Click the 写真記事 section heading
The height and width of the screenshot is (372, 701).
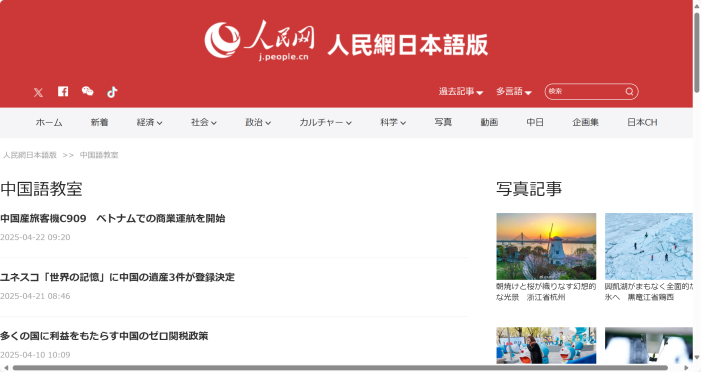[x=529, y=189]
